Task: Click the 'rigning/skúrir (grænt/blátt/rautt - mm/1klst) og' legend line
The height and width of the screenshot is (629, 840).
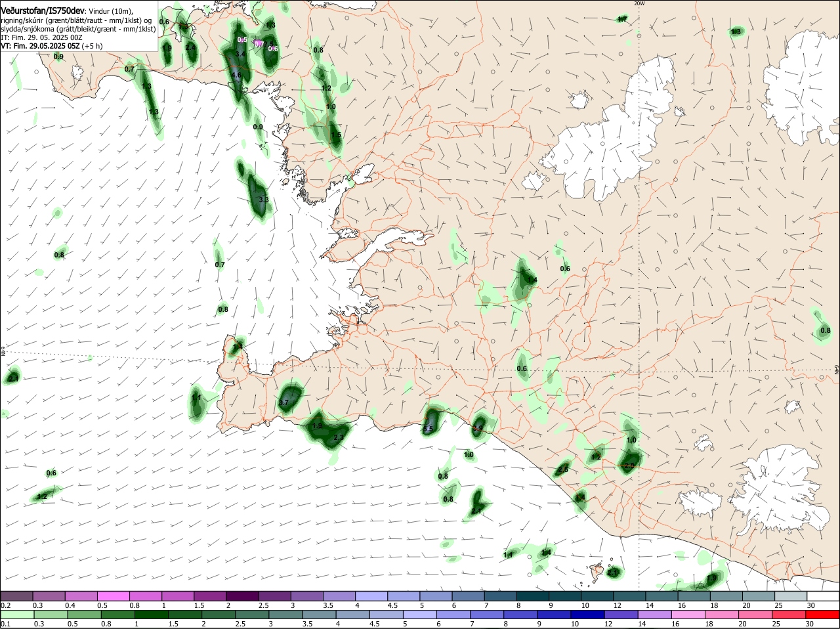Action: tap(76, 20)
